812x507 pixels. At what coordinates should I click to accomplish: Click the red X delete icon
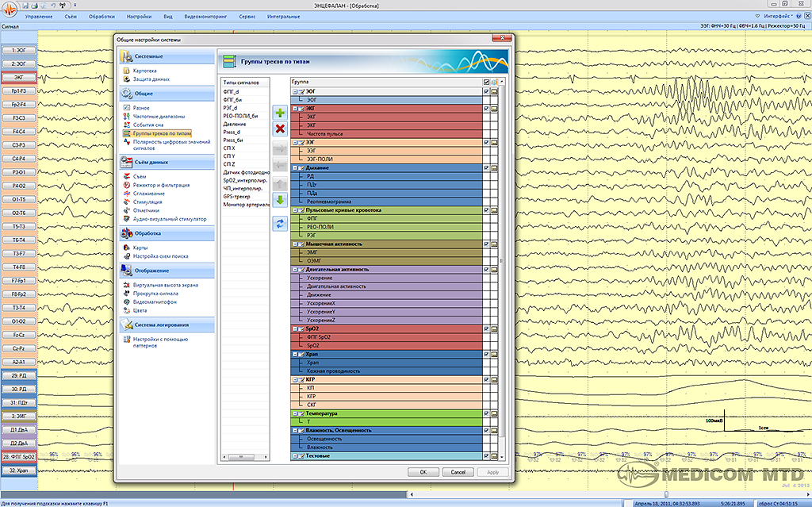tap(280, 129)
